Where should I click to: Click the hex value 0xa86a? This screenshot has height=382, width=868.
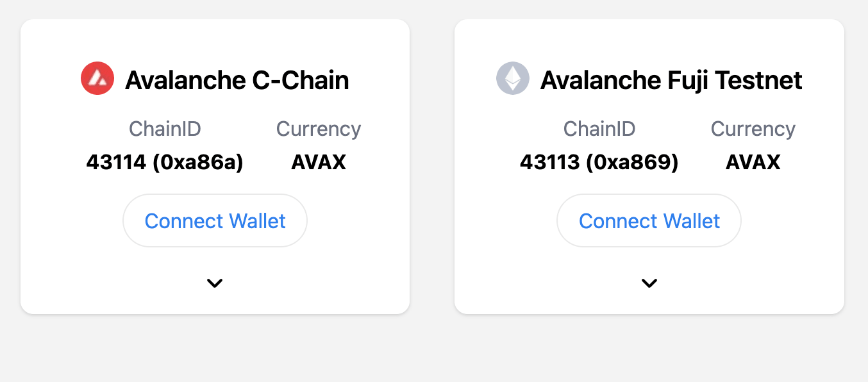tap(198, 162)
